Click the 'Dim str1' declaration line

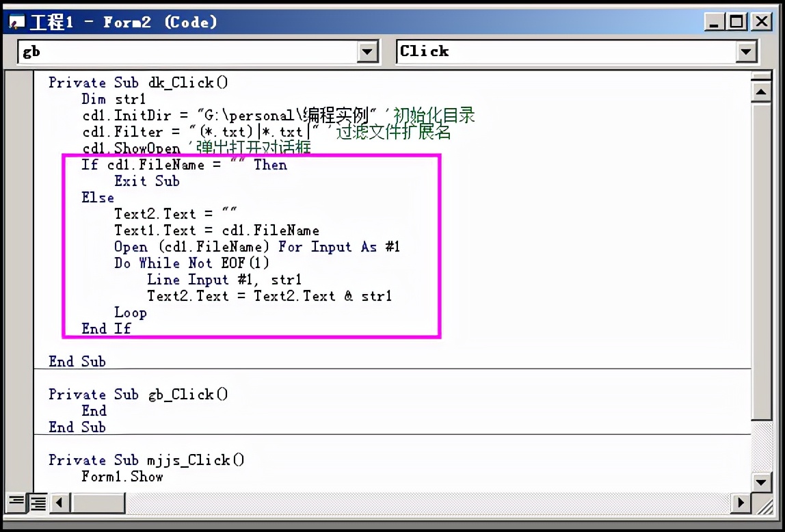114,99
